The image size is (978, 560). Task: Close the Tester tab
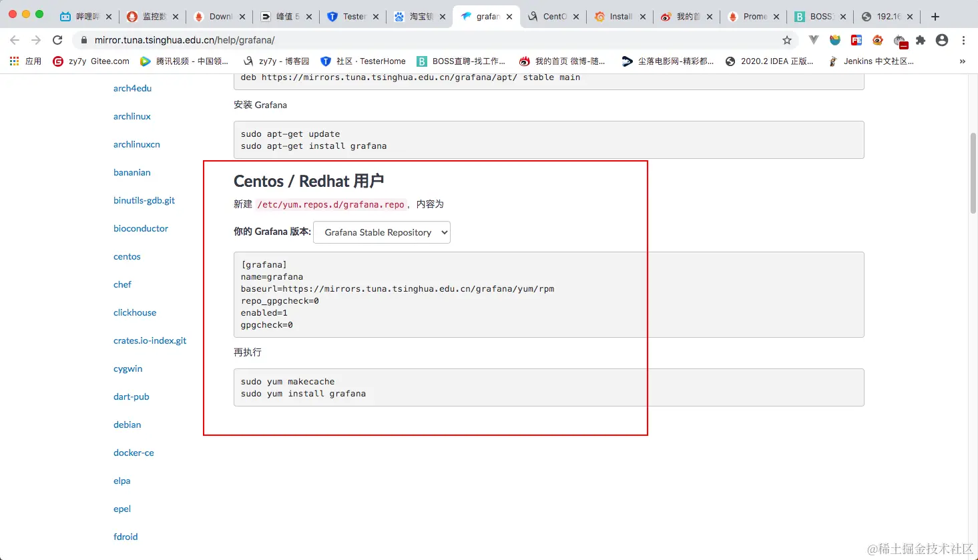tap(376, 17)
